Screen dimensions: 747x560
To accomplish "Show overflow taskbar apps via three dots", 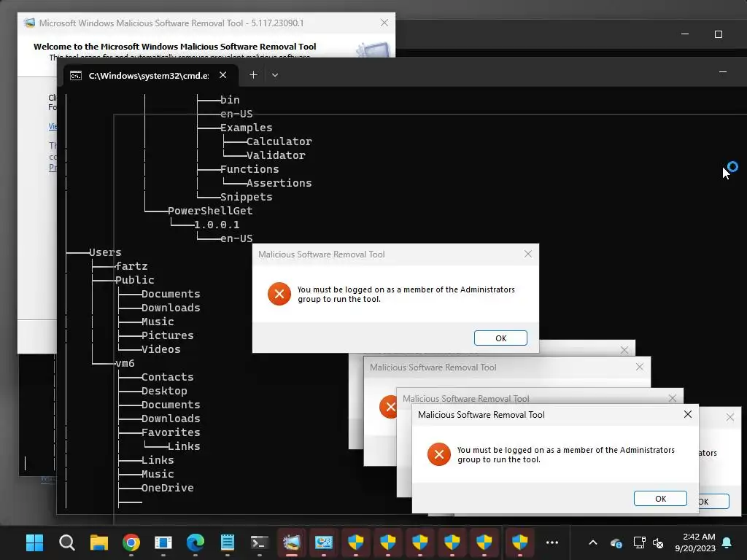I will point(552,542).
